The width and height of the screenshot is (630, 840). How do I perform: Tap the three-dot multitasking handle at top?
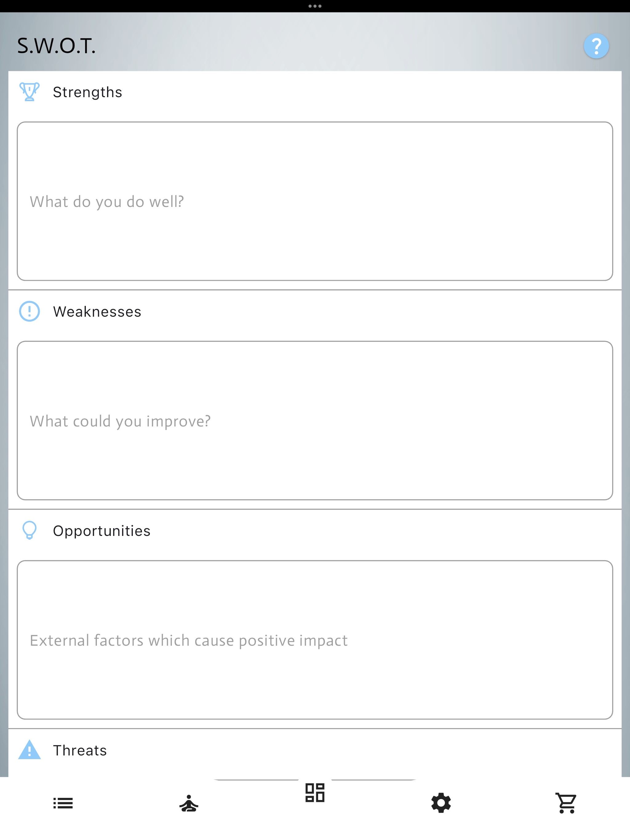315,6
